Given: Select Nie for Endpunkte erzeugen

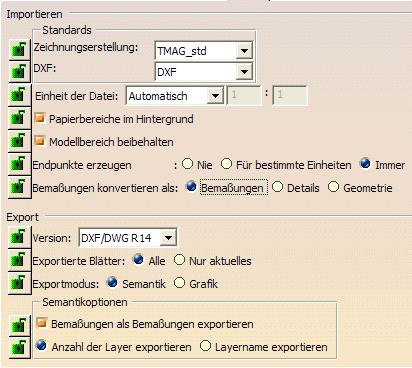Looking at the screenshot, I should (x=188, y=164).
